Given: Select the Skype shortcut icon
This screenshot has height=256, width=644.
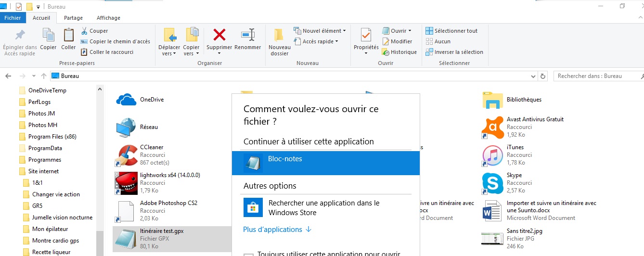Looking at the screenshot, I should coord(492,183).
